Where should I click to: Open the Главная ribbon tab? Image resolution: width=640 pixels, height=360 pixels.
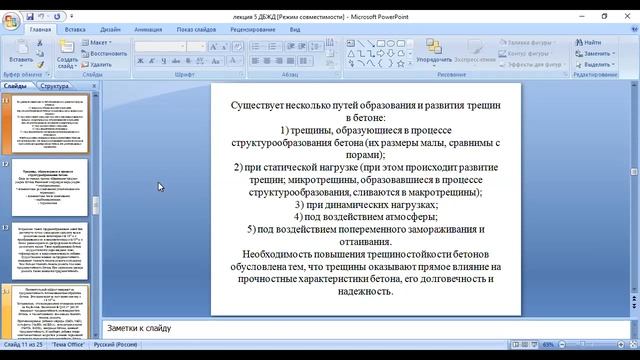(x=40, y=30)
